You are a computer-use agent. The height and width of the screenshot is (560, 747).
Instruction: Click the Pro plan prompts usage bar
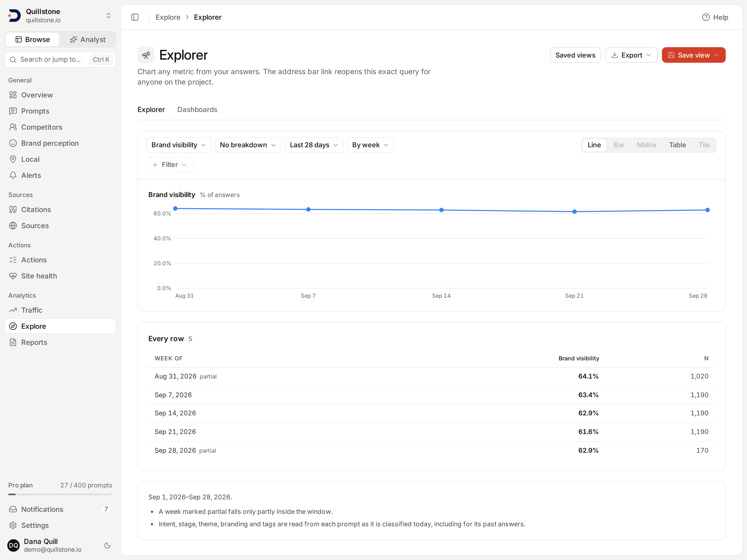point(60,494)
